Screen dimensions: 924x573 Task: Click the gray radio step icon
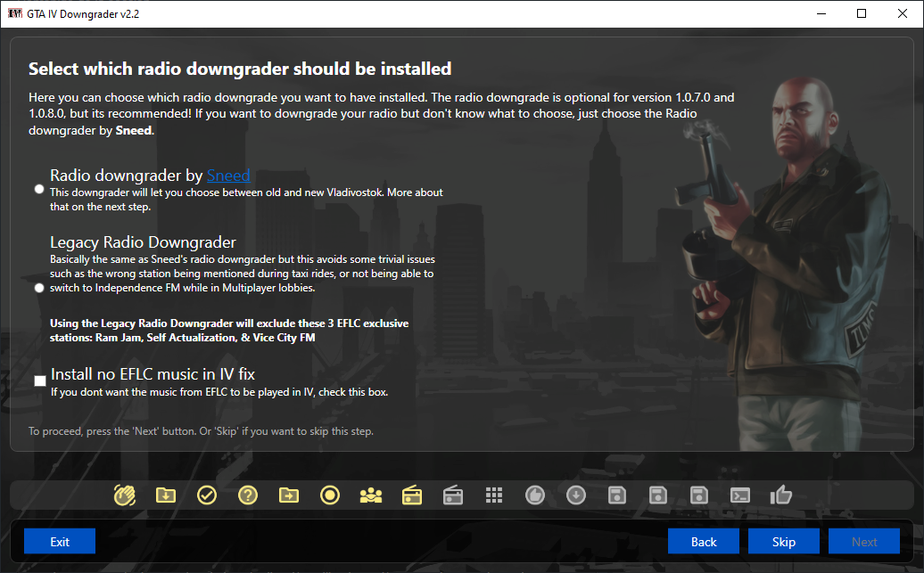[x=452, y=495]
